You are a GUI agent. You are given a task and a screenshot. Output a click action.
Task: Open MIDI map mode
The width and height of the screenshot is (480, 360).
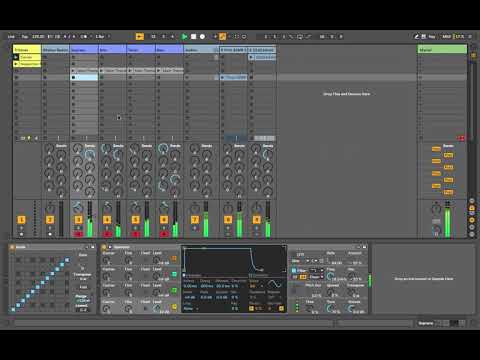(x=446, y=36)
